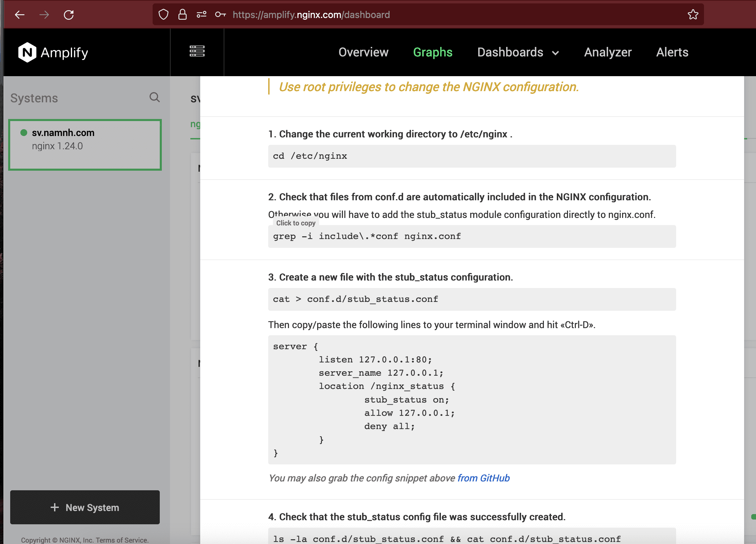Switch to the Analyzer tab

(607, 52)
